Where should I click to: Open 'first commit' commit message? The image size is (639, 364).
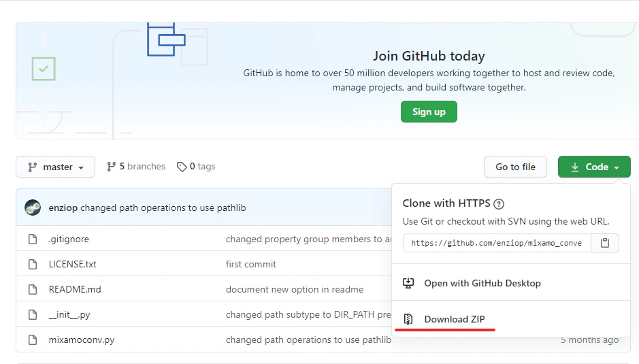pos(251,264)
